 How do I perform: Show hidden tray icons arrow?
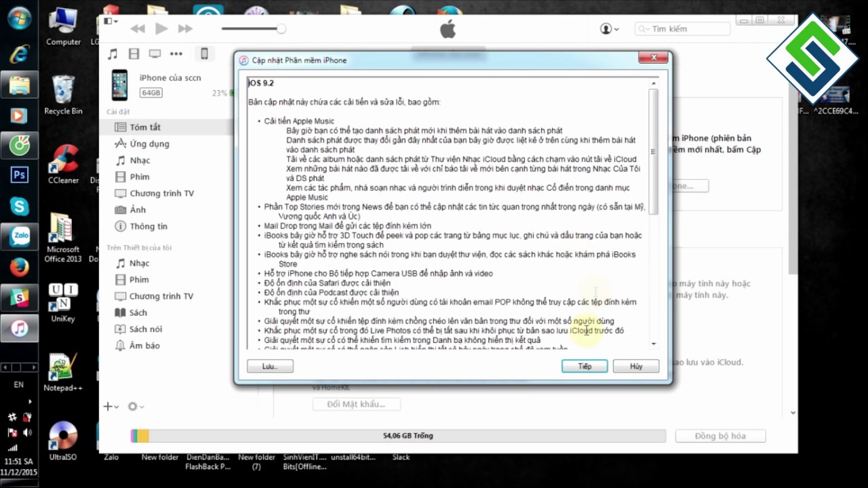tap(29, 402)
